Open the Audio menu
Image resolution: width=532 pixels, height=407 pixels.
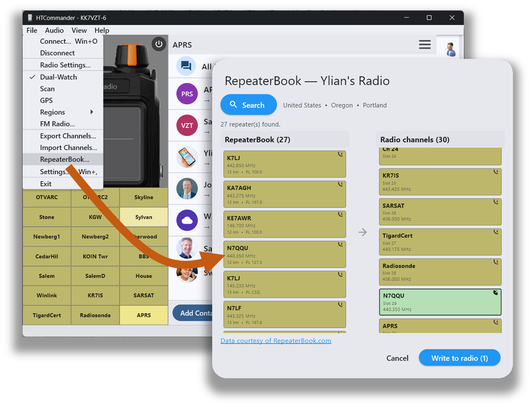coord(54,30)
